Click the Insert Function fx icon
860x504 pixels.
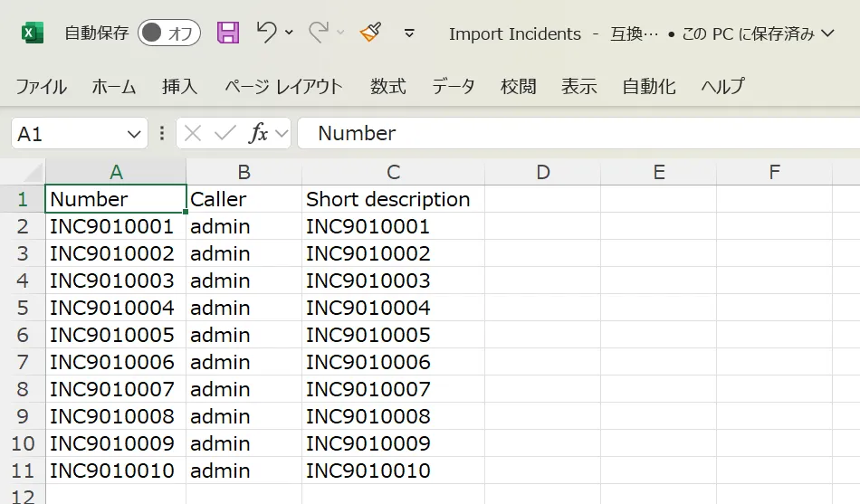(258, 133)
